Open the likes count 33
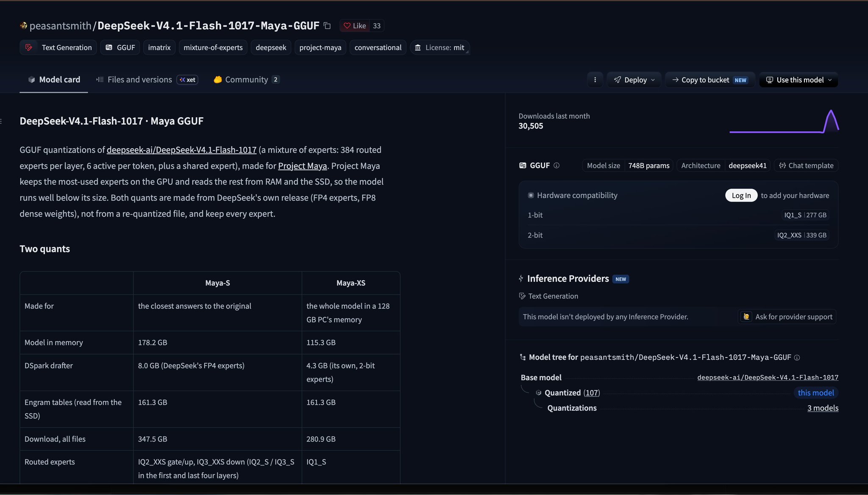The height and width of the screenshot is (495, 868). point(377,26)
